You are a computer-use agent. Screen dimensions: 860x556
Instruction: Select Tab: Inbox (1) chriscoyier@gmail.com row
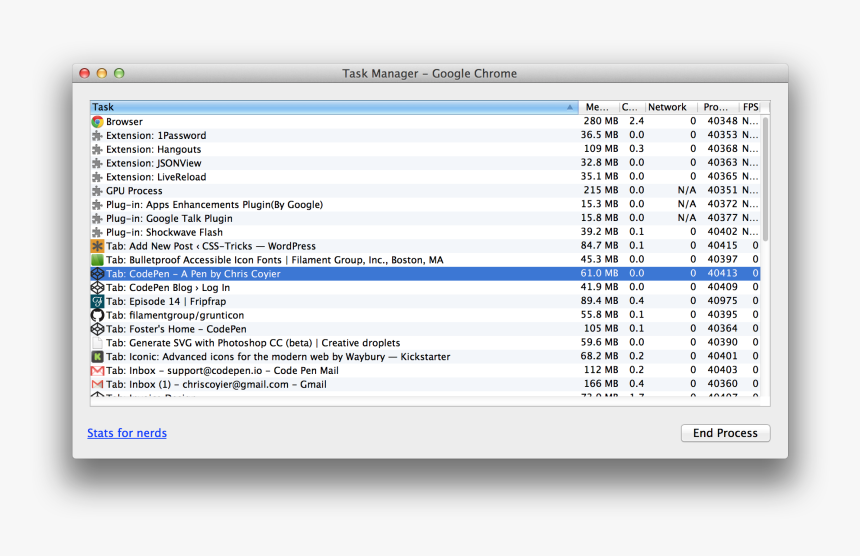click(425, 384)
